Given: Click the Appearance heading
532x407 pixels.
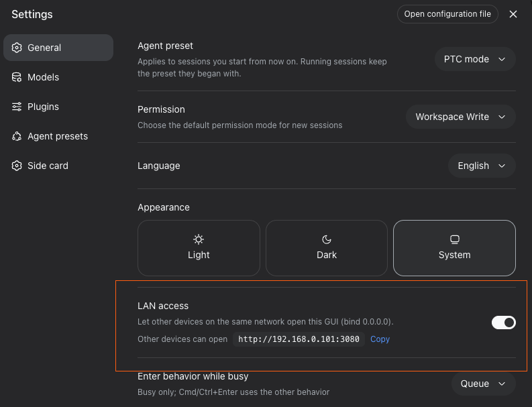Looking at the screenshot, I should coord(164,207).
